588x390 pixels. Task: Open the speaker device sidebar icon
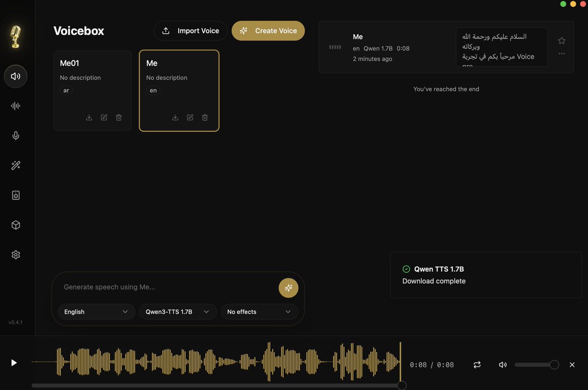point(16,195)
